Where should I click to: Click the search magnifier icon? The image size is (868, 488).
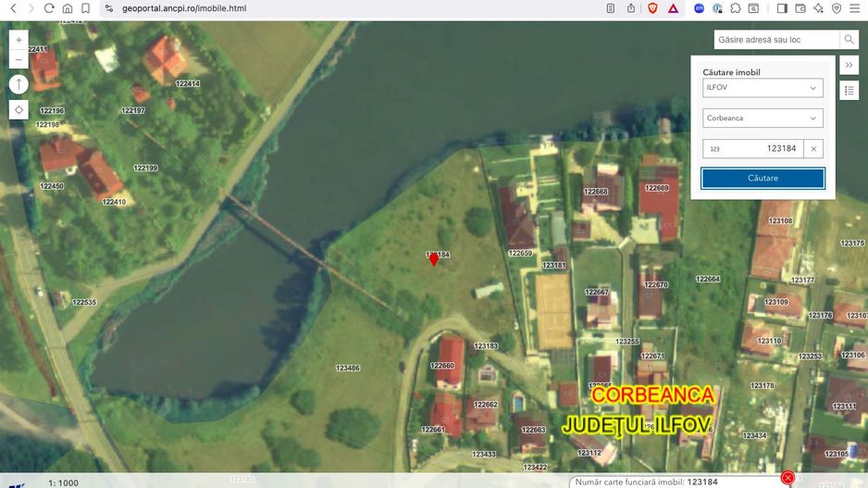coord(849,39)
